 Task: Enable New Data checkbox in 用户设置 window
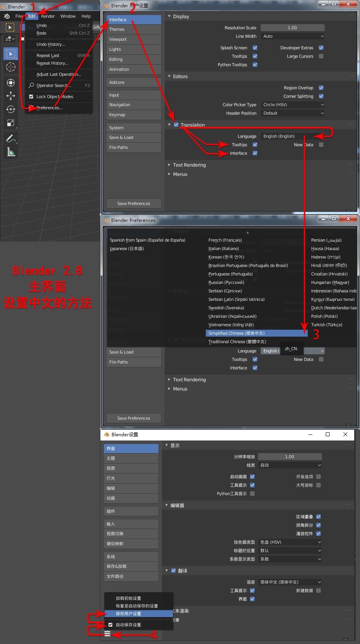point(321,145)
